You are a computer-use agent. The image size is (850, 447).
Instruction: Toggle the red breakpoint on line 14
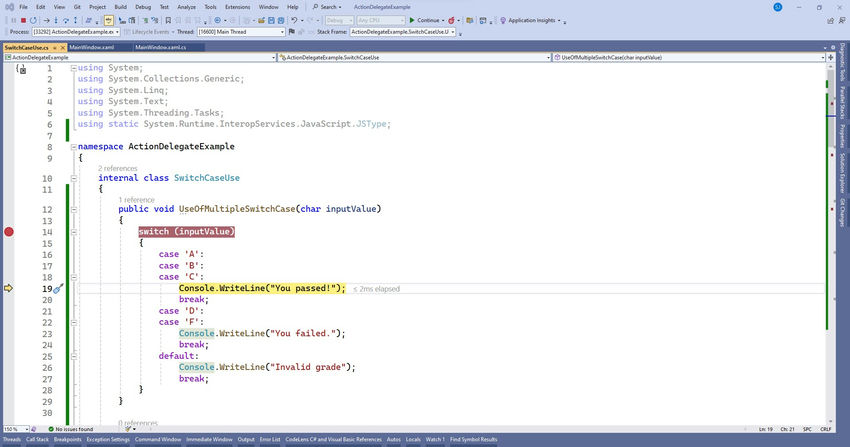[9, 232]
